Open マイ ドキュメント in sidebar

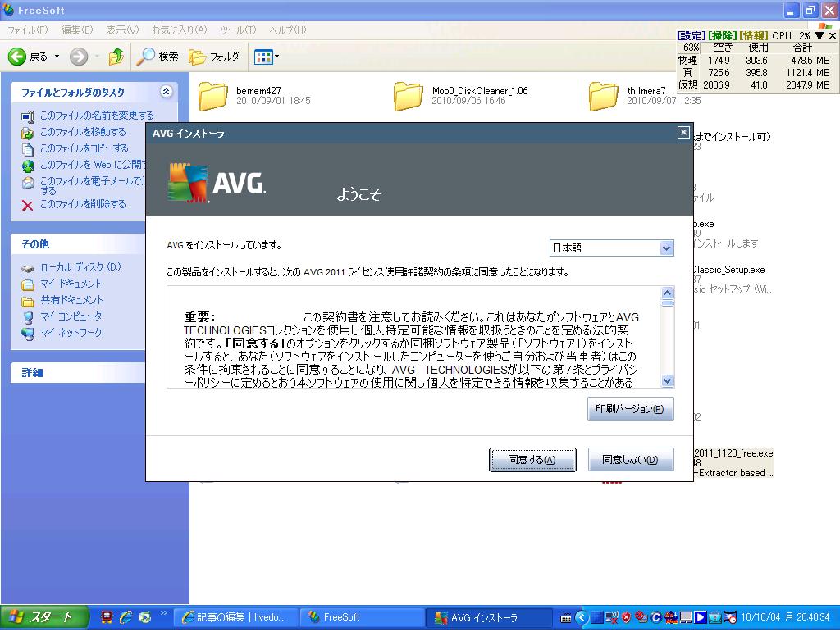71,283
